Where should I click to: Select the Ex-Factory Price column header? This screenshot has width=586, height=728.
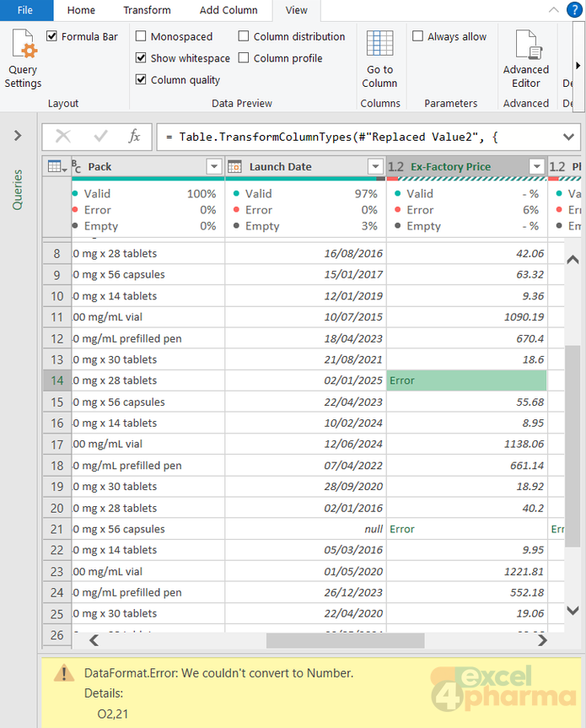pos(467,166)
